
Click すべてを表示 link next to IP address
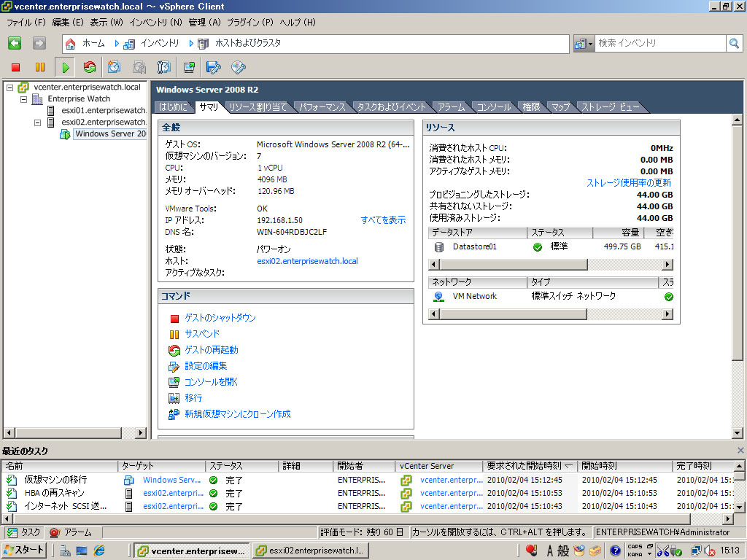point(383,220)
